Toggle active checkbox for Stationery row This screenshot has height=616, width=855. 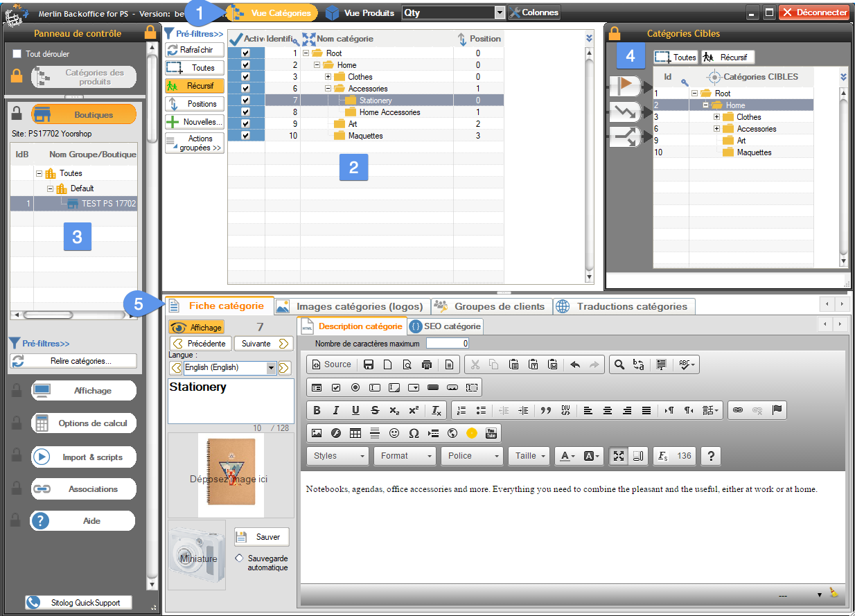point(245,100)
